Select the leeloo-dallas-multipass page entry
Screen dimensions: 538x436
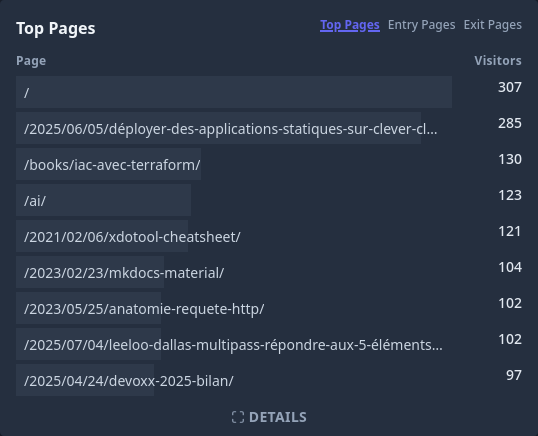(x=233, y=345)
